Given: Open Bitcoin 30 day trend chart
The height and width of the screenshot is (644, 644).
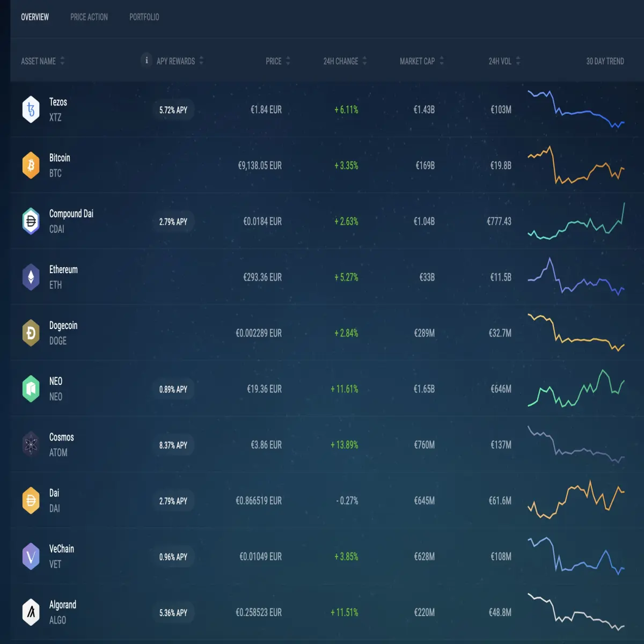Looking at the screenshot, I should pos(576,165).
